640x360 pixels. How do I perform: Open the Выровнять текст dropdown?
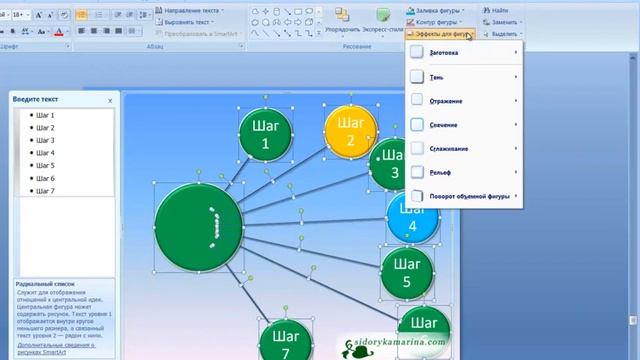[185, 22]
